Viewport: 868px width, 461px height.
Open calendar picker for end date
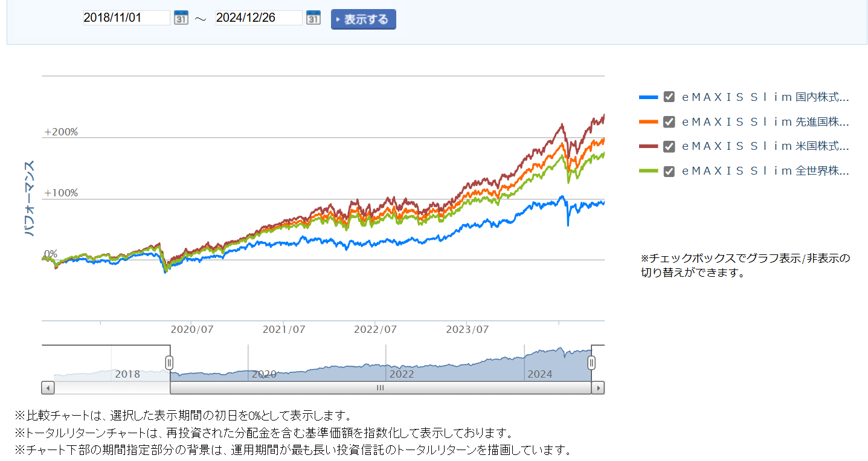click(x=313, y=18)
